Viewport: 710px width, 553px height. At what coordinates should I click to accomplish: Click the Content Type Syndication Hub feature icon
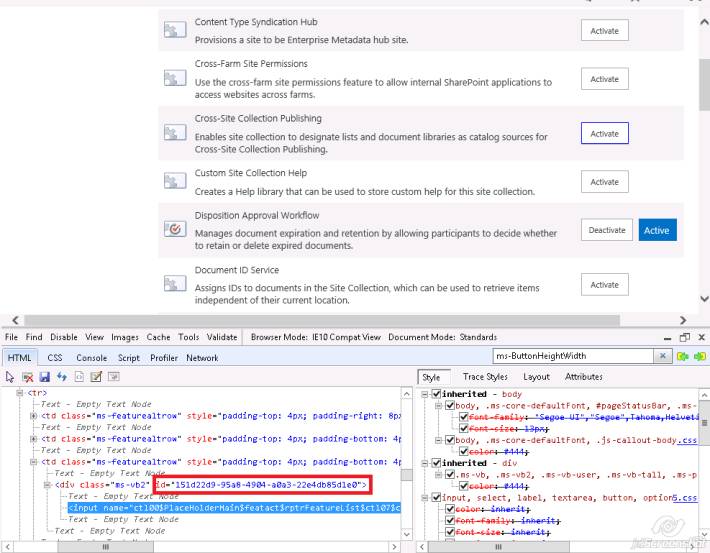[175, 30]
